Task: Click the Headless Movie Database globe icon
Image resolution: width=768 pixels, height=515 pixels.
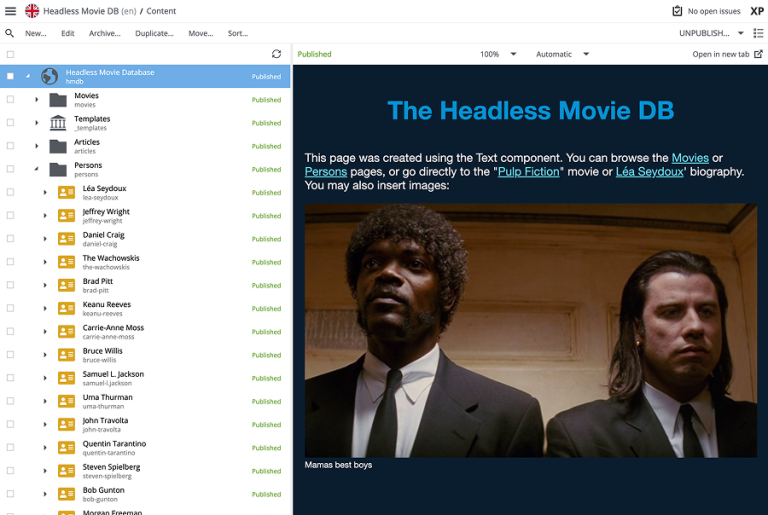Action: tap(49, 76)
